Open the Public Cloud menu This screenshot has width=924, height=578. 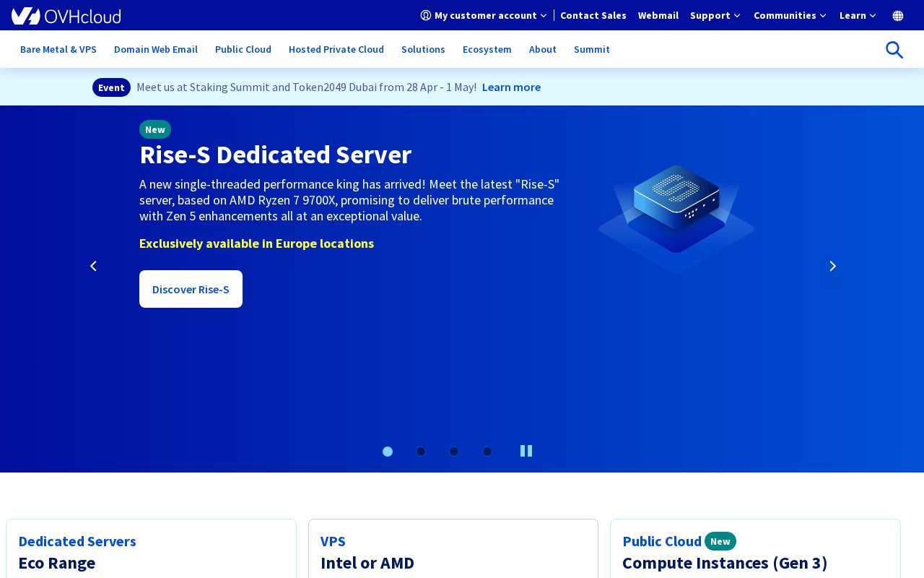pos(243,49)
